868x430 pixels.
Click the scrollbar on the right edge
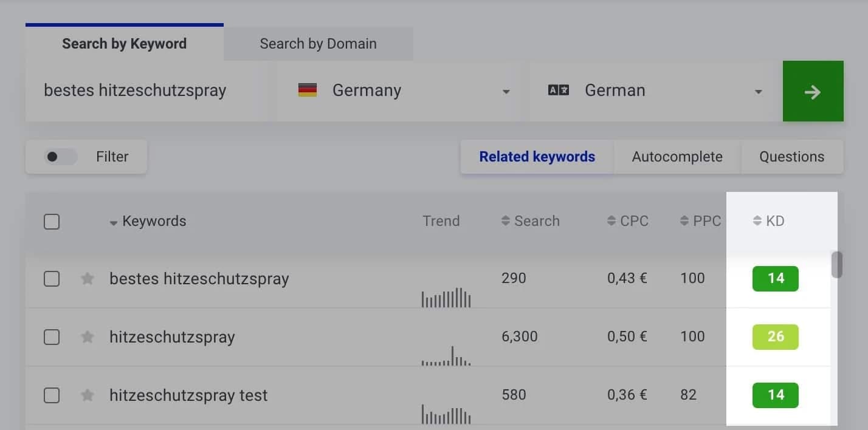(836, 265)
